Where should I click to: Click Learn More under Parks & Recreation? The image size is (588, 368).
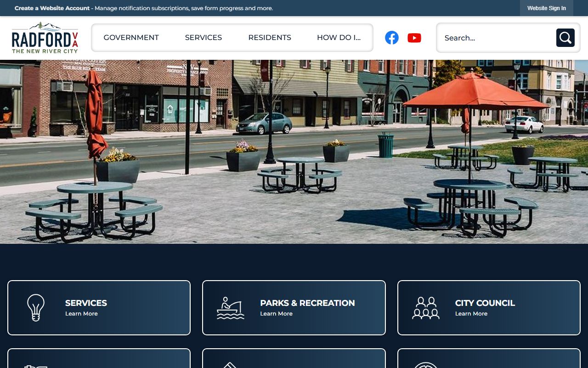tap(276, 314)
